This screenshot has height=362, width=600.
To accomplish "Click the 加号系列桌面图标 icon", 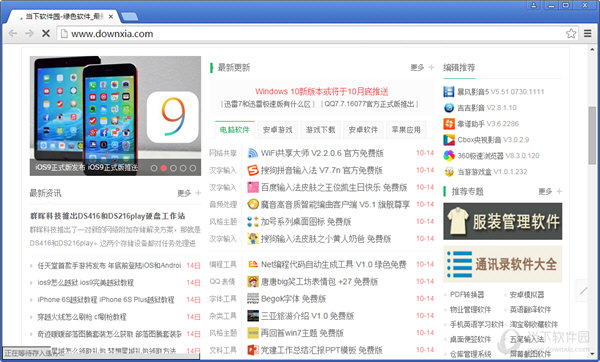I will pyautogui.click(x=253, y=222).
